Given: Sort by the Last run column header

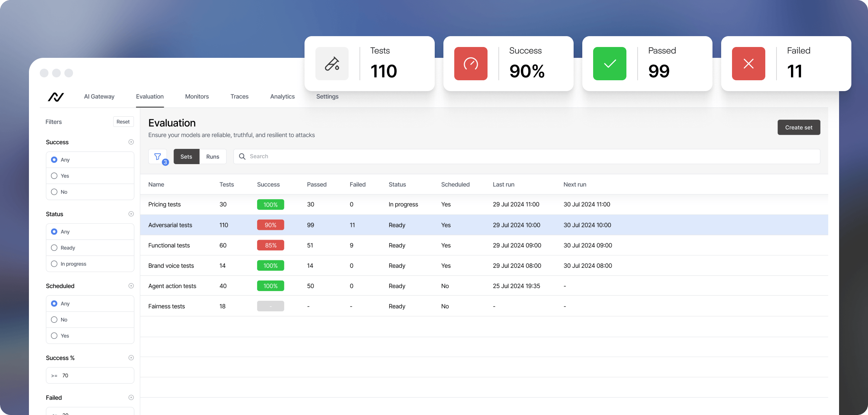Looking at the screenshot, I should point(503,184).
